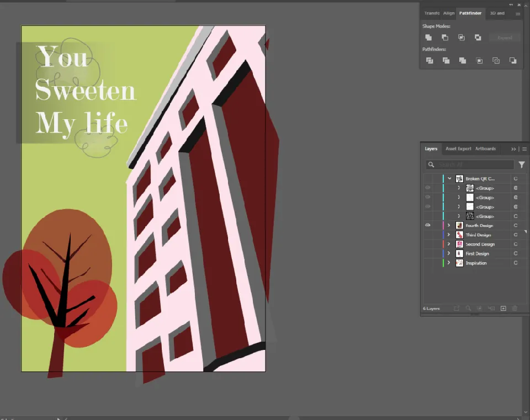The image size is (530, 420).
Task: Expand the Inspiration layer
Action: coord(449,263)
